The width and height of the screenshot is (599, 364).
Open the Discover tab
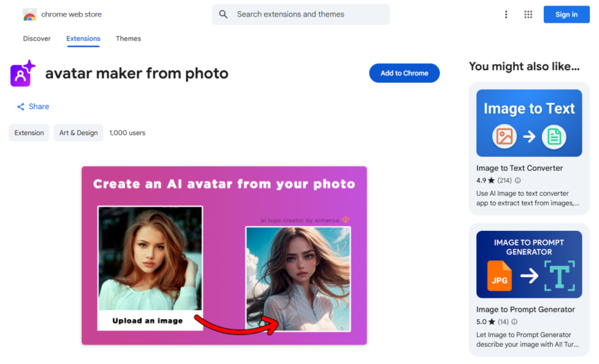[x=37, y=39]
